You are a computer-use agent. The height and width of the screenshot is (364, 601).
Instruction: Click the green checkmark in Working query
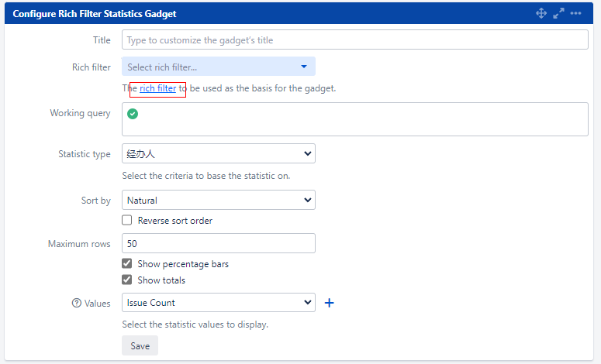click(133, 114)
